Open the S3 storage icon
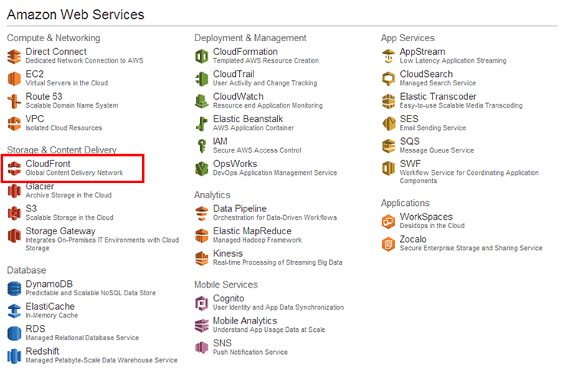The image size is (588, 370). 15,213
